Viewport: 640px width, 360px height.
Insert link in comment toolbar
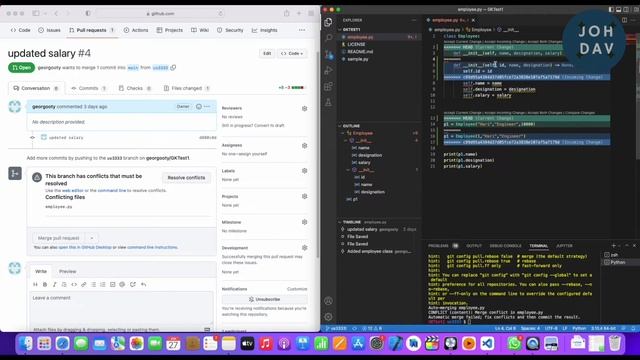point(84,284)
